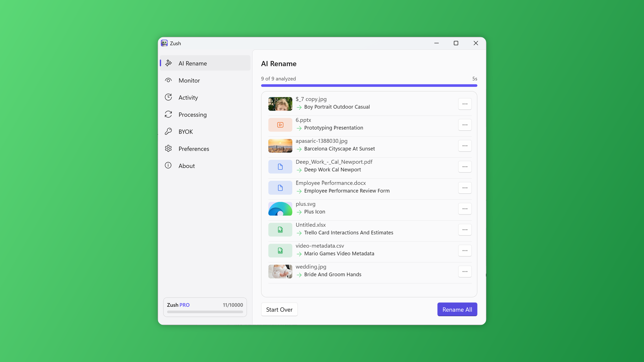Click the Rename All button
The width and height of the screenshot is (644, 362).
[457, 309]
